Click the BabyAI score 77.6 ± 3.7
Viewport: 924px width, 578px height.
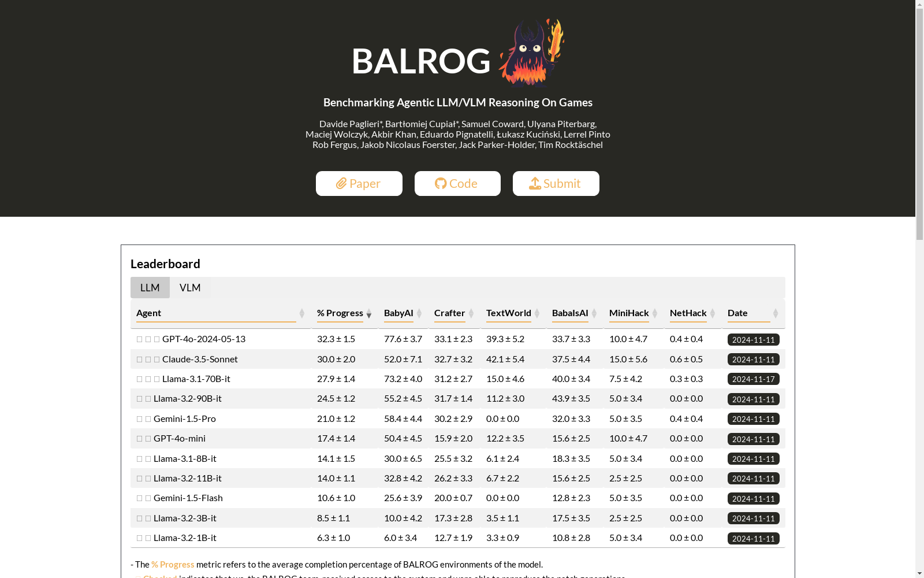tap(403, 339)
